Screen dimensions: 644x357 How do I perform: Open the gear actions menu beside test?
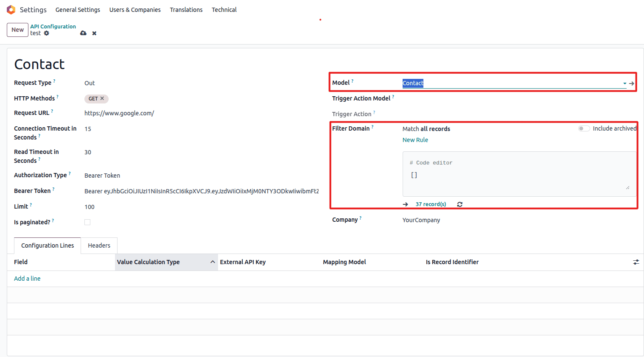(x=47, y=33)
